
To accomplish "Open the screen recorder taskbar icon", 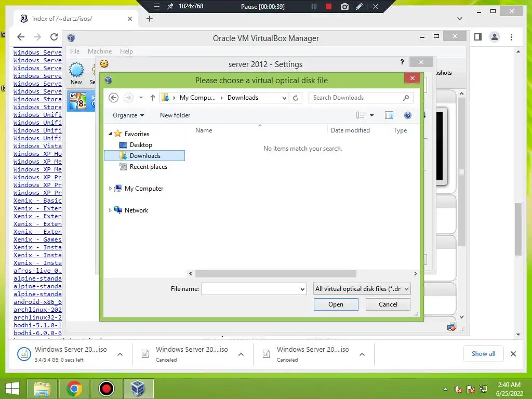I will pyautogui.click(x=107, y=389).
